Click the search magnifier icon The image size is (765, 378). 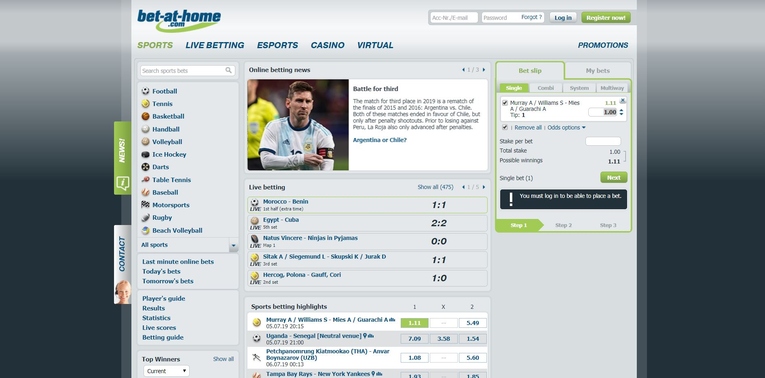click(228, 70)
